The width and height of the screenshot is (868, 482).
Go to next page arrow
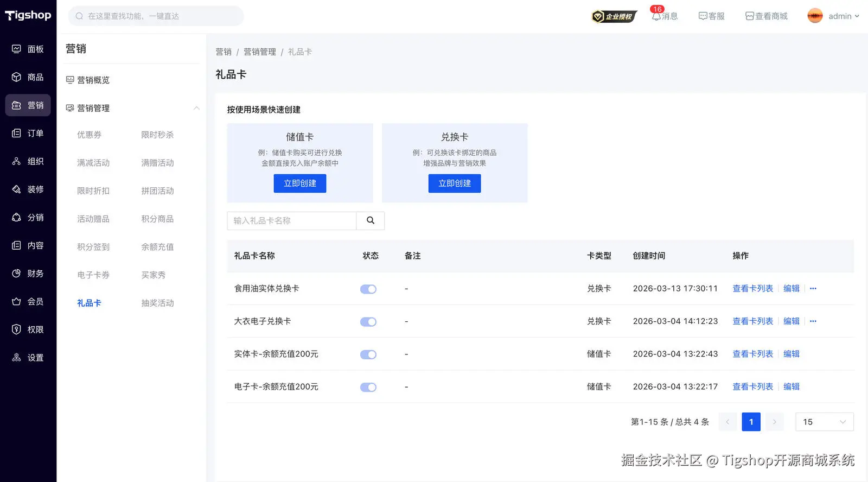point(774,422)
